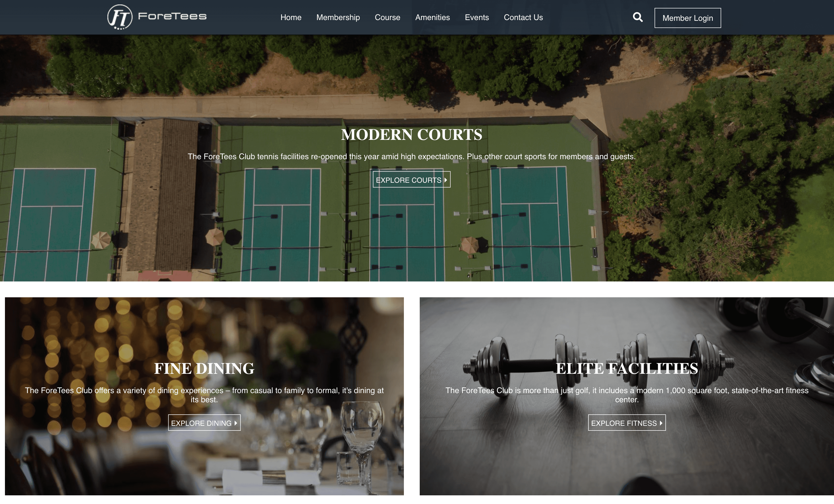Screen dimensions: 834x504
Task: Click the Modern Courts heading
Action: click(412, 134)
